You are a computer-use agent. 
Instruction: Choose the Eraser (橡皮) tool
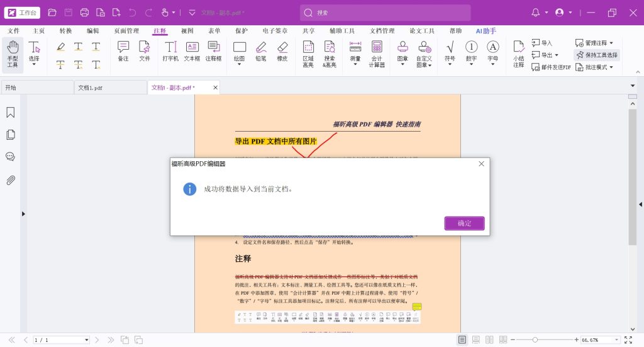(282, 52)
